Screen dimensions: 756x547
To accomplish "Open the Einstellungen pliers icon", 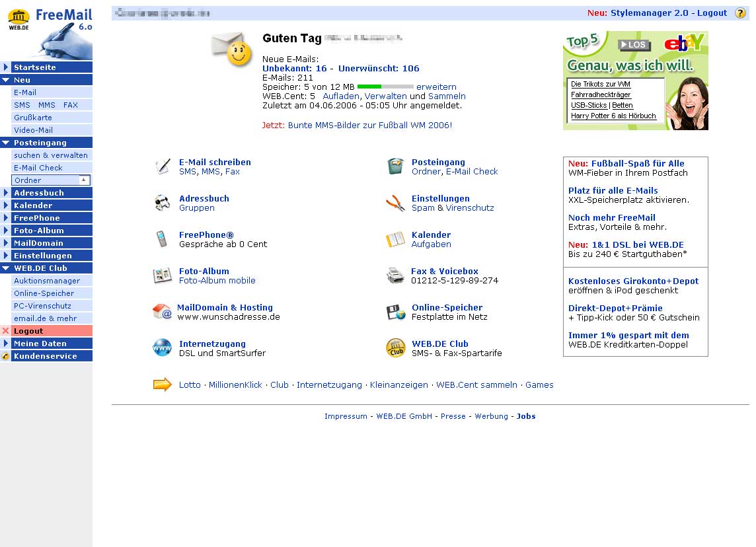I will [x=395, y=203].
